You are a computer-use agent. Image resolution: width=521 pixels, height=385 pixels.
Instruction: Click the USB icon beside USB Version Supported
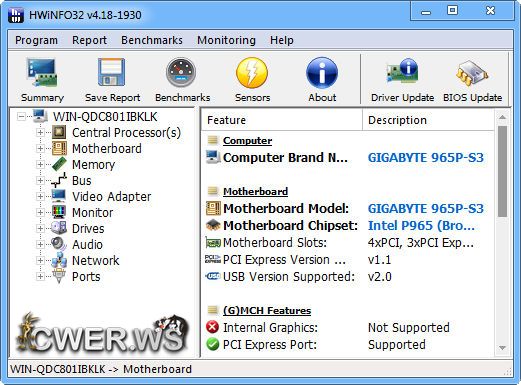click(x=213, y=276)
